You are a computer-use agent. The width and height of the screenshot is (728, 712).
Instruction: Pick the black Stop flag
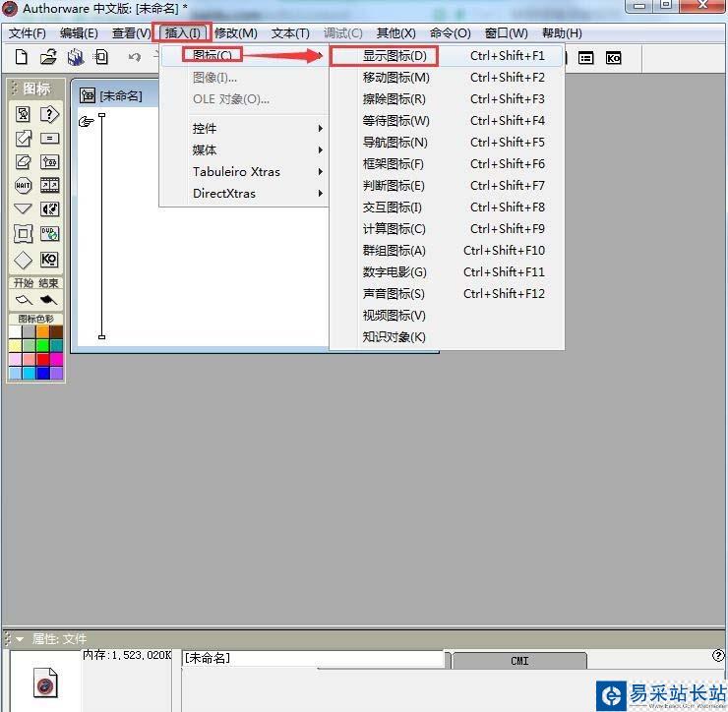coord(48,300)
